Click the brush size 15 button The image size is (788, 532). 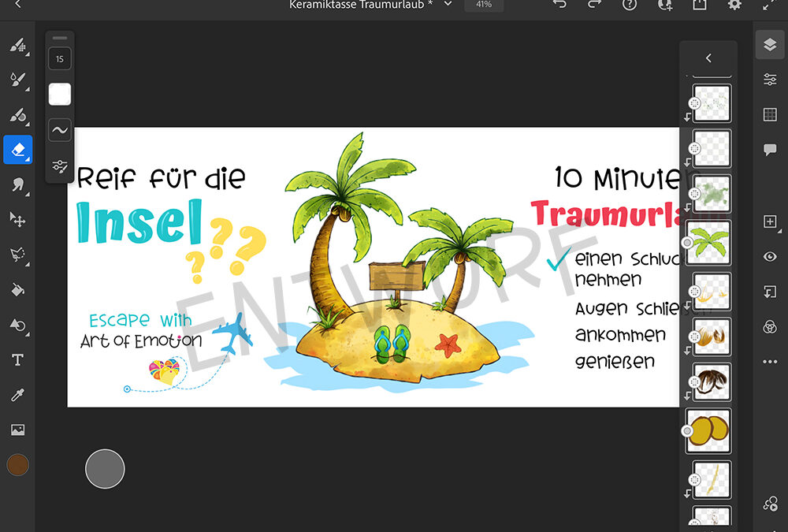tap(60, 58)
